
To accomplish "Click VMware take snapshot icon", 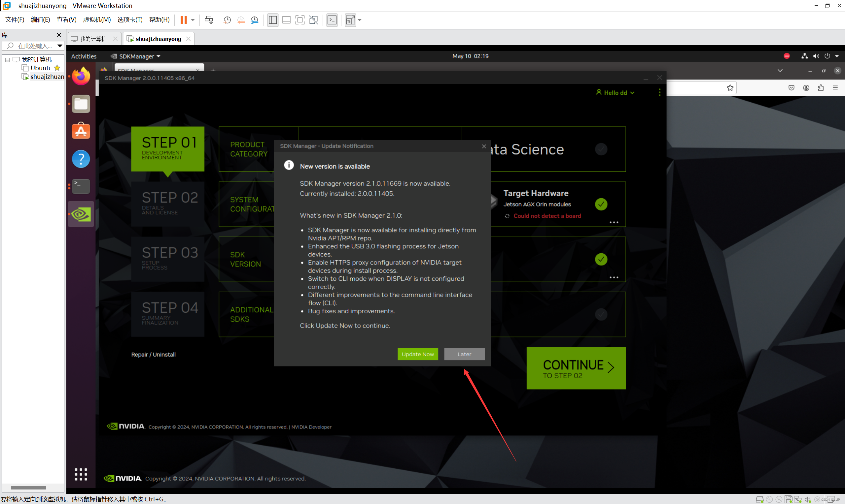I will [227, 20].
